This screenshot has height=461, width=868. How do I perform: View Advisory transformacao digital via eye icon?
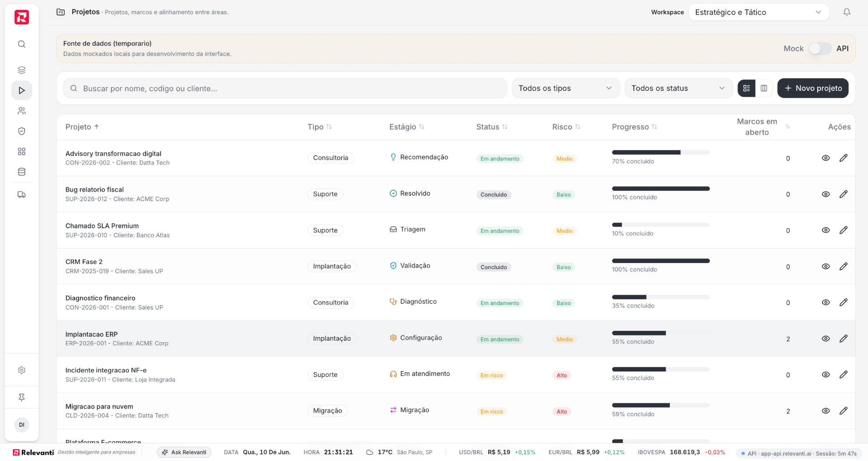click(826, 158)
